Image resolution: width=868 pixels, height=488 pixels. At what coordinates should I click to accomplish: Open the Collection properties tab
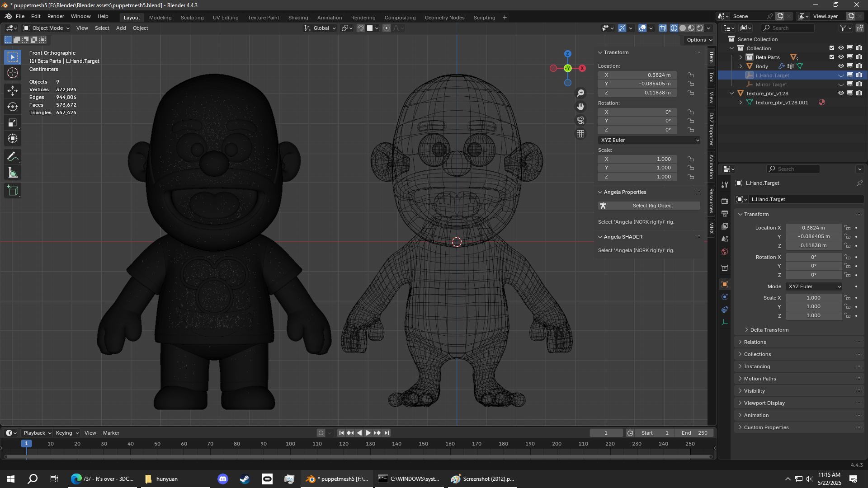pos(725,268)
